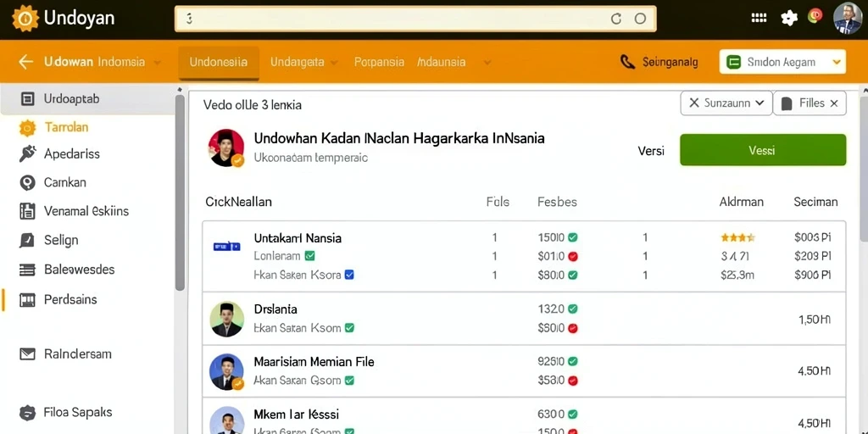Select Balewesdes in the sidebar
The image size is (868, 434).
[79, 270]
